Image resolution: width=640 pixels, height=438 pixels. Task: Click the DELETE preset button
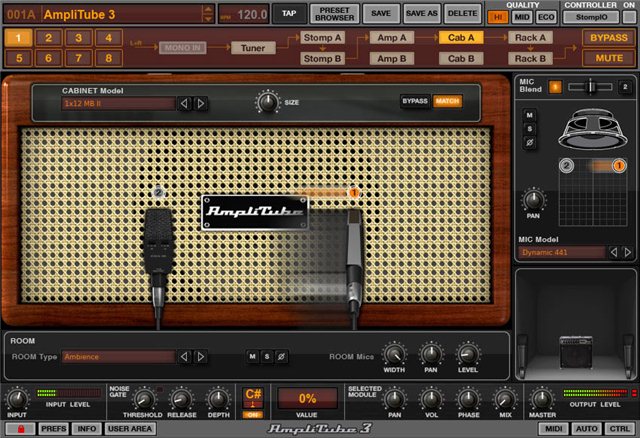coord(462,13)
